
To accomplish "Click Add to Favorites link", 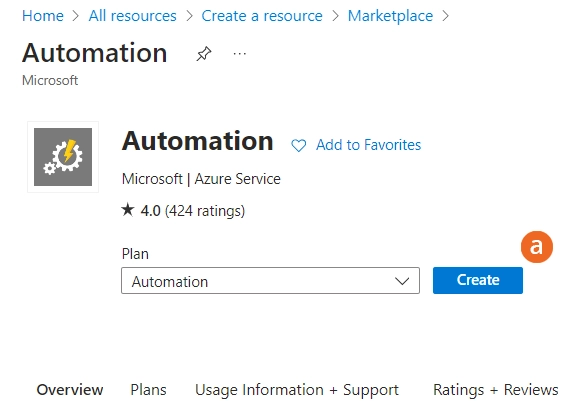I will click(369, 145).
